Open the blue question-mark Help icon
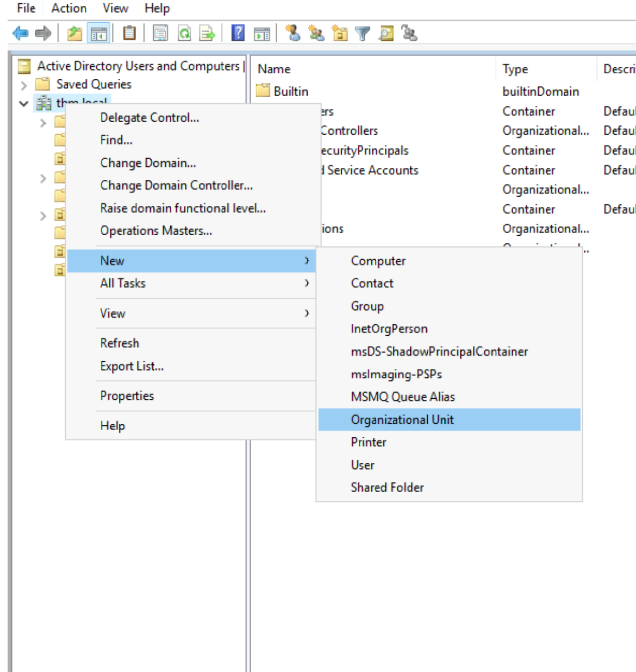636x672 pixels. 238,33
